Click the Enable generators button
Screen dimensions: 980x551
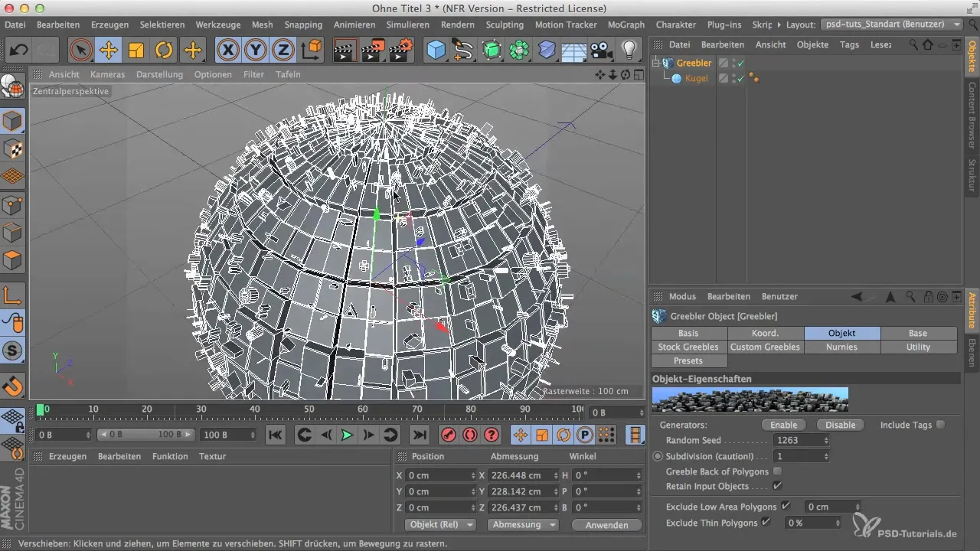click(783, 425)
